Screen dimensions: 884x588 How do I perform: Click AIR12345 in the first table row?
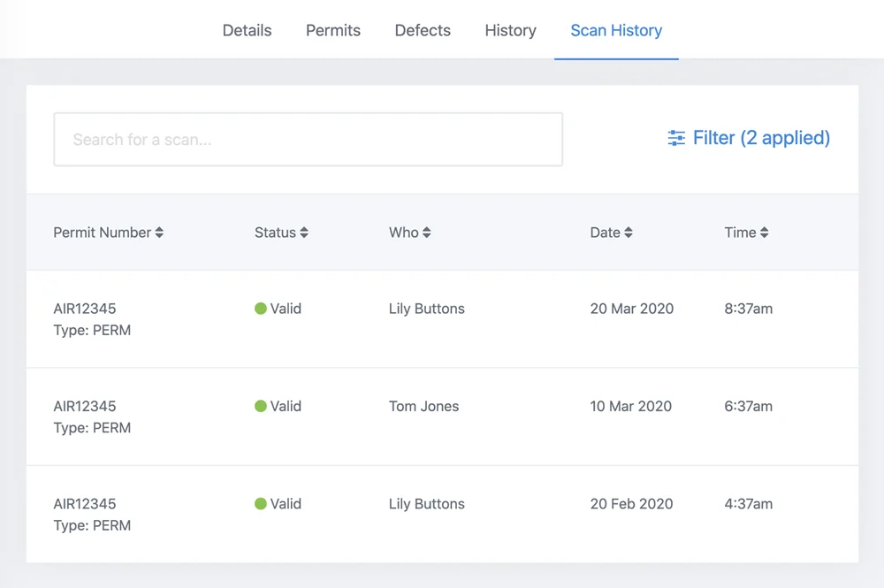pos(85,309)
